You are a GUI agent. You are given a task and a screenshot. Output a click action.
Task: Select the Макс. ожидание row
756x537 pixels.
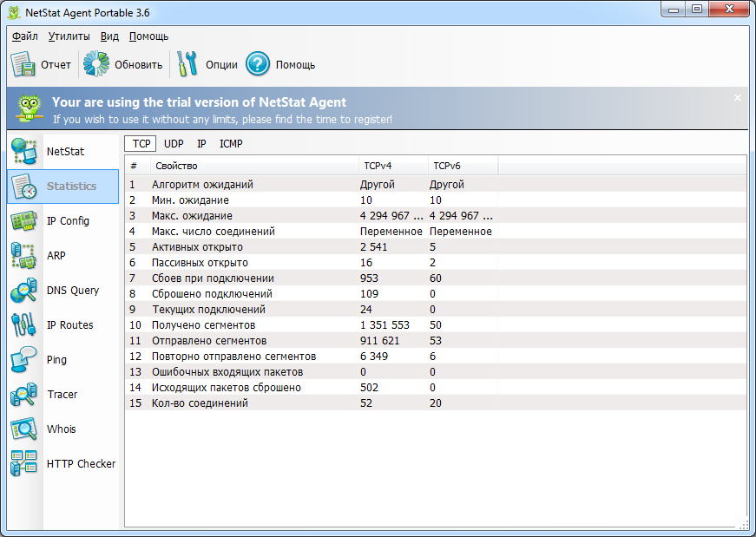[x=436, y=215]
